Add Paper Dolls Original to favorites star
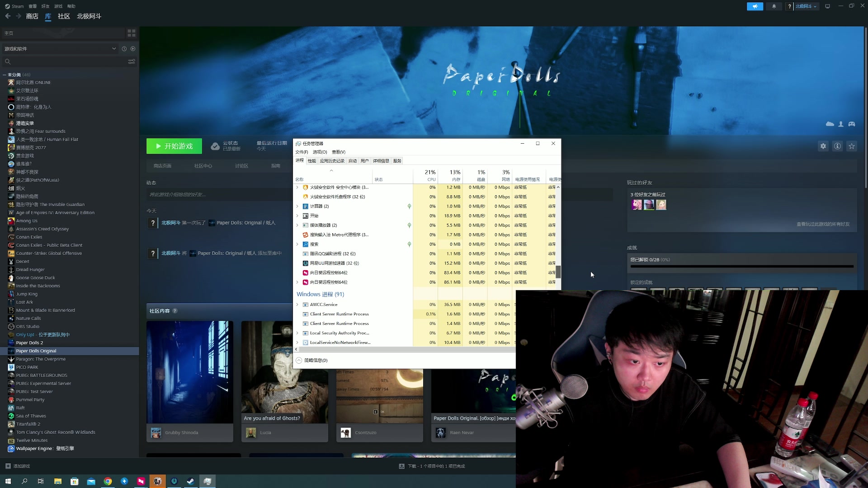The height and width of the screenshot is (488, 868). [852, 146]
